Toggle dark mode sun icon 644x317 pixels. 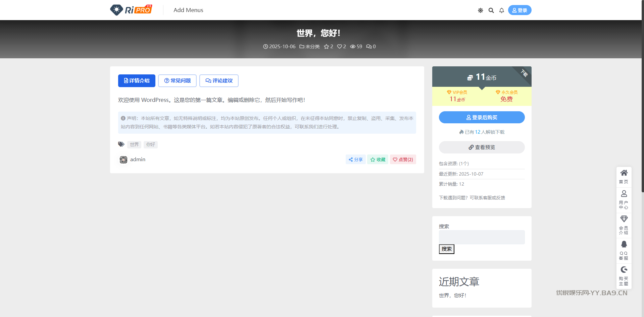tap(480, 10)
